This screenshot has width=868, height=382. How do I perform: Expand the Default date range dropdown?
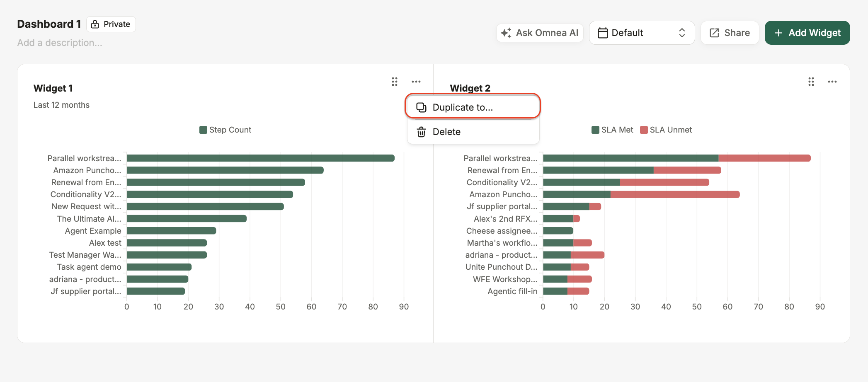click(642, 33)
